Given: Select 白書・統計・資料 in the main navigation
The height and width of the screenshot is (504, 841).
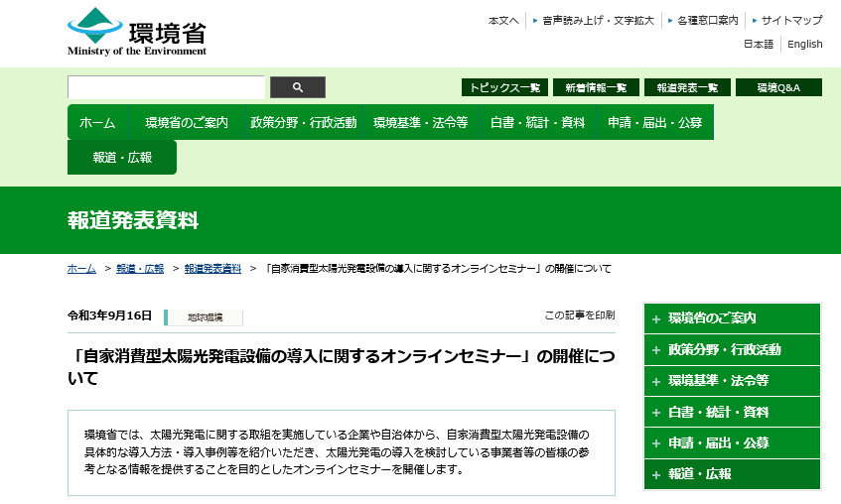Looking at the screenshot, I should point(537,123).
